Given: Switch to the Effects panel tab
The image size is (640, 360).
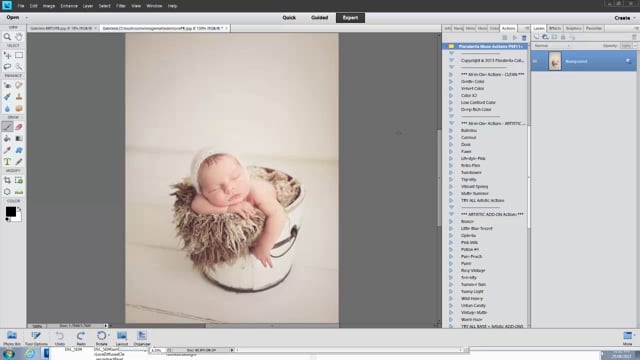Looking at the screenshot, I should (555, 29).
